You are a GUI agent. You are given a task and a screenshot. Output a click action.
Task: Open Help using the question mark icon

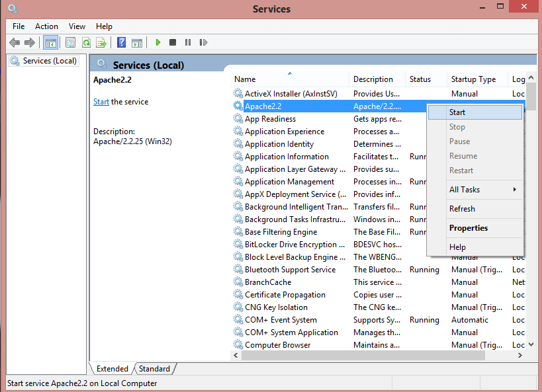(121, 42)
